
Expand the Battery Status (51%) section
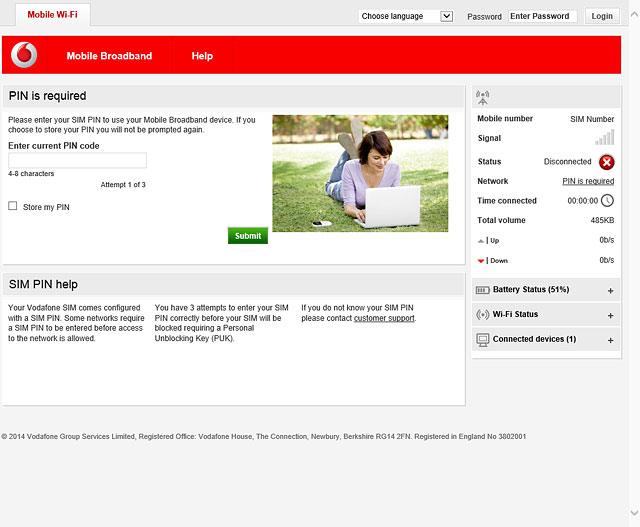[x=546, y=290]
